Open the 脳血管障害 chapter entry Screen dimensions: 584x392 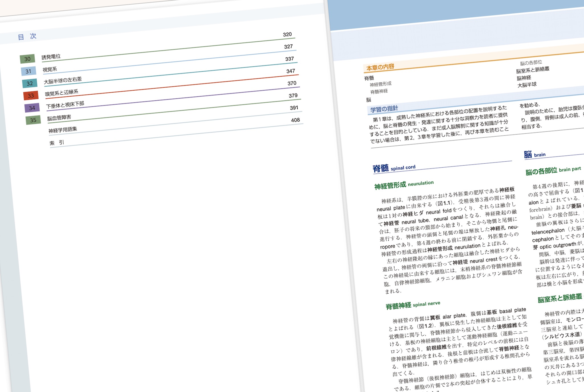tap(59, 117)
